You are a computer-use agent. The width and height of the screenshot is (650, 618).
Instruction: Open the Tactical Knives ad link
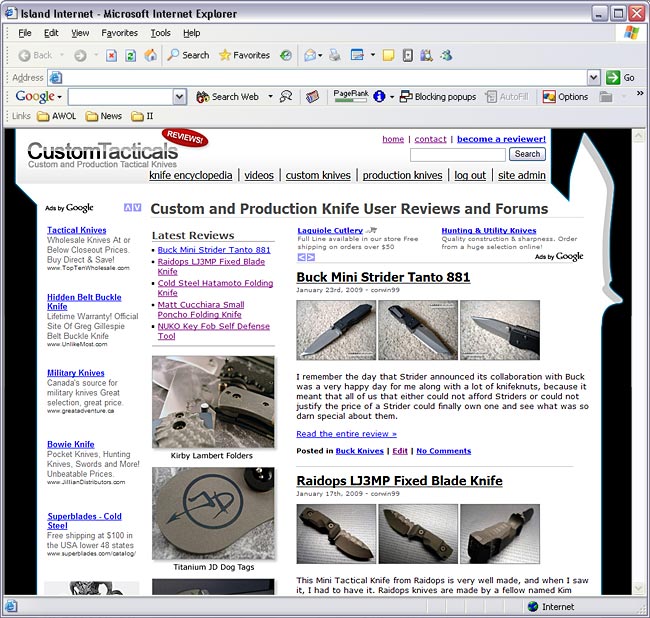[x=77, y=230]
